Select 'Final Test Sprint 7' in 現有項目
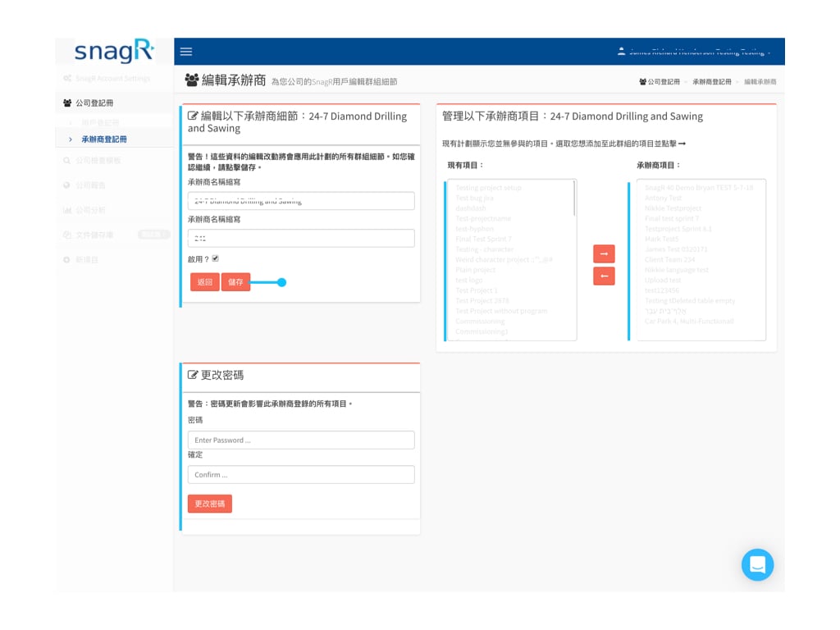Screen dimensions: 840x630 [x=483, y=239]
